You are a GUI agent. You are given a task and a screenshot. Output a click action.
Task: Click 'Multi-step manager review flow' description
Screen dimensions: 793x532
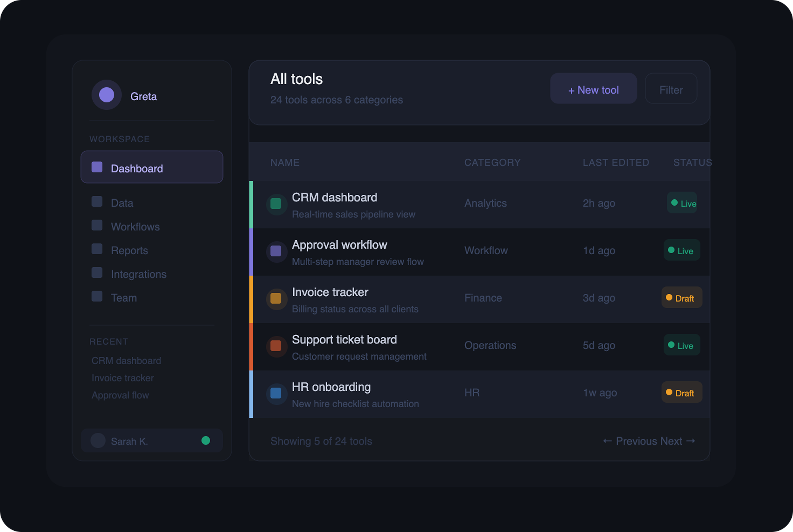(358, 262)
